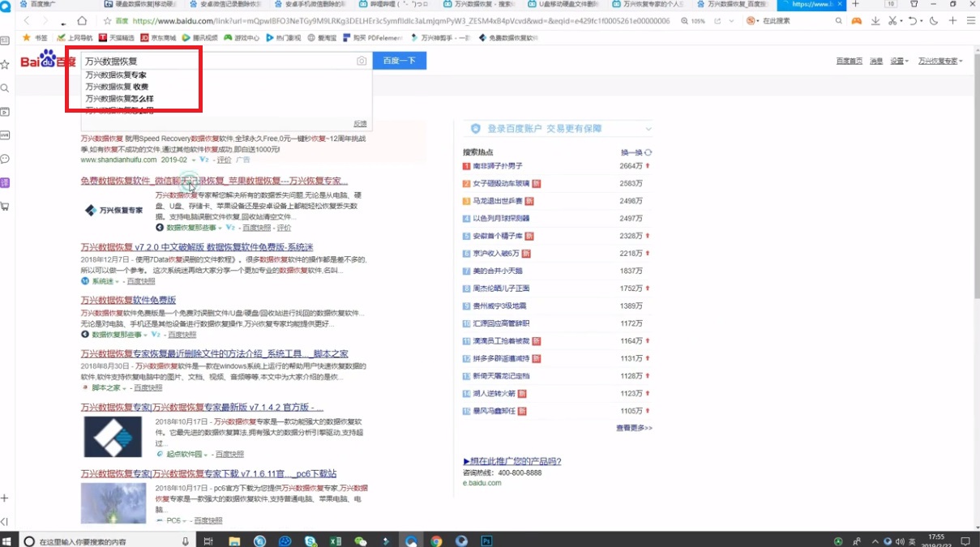The width and height of the screenshot is (980, 547).
Task: Click the browser back arrow
Action: 27,21
